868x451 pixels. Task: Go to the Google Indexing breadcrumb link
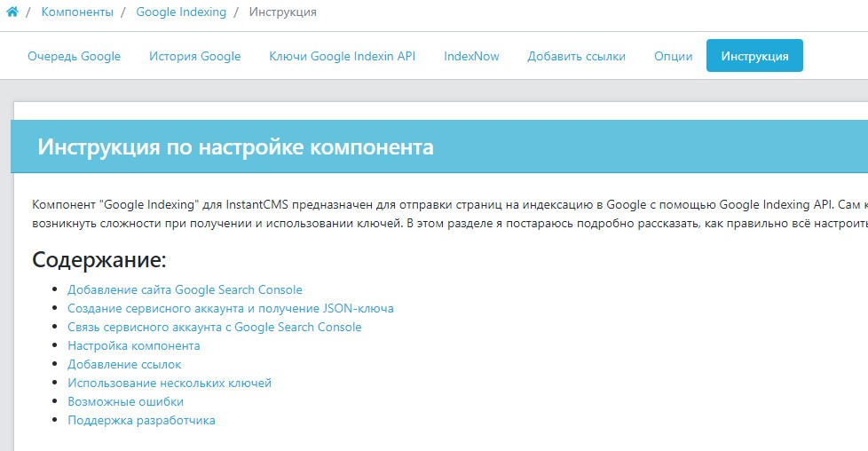[x=181, y=12]
